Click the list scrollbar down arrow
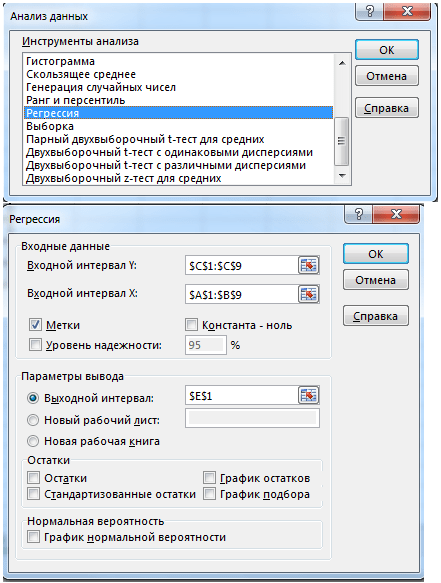 tap(342, 175)
